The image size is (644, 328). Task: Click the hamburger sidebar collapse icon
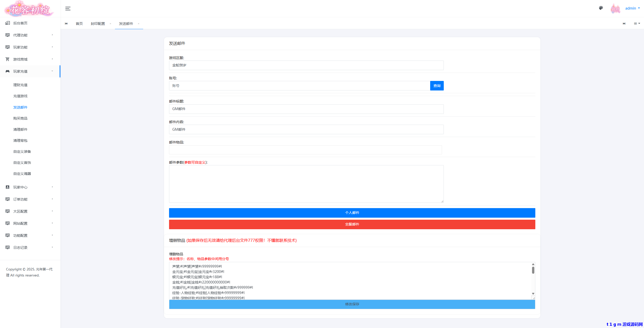click(x=68, y=9)
